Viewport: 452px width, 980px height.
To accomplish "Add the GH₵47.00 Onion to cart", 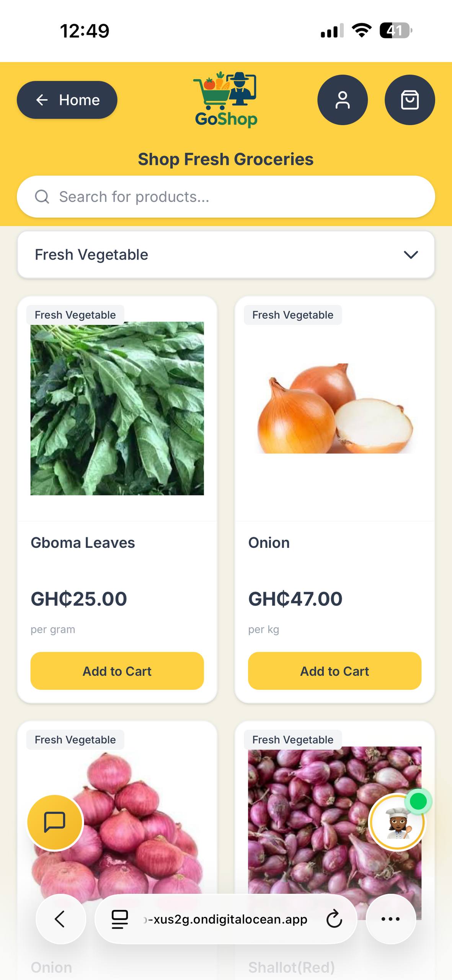I will pos(335,671).
